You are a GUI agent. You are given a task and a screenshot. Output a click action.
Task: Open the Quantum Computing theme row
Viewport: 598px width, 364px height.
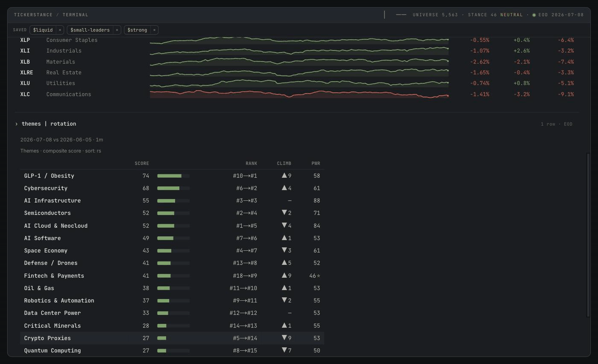172,350
